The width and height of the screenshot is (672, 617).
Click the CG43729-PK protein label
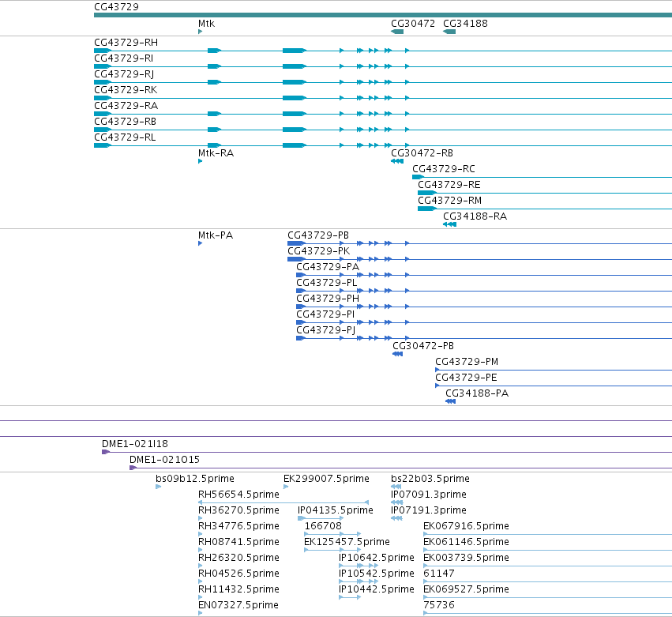(x=318, y=252)
